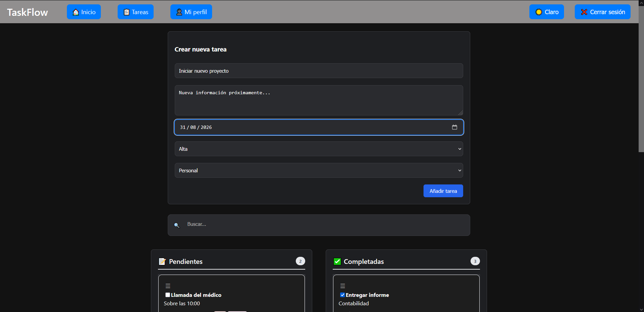Click the drag handle on Entregar informe

click(x=343, y=286)
